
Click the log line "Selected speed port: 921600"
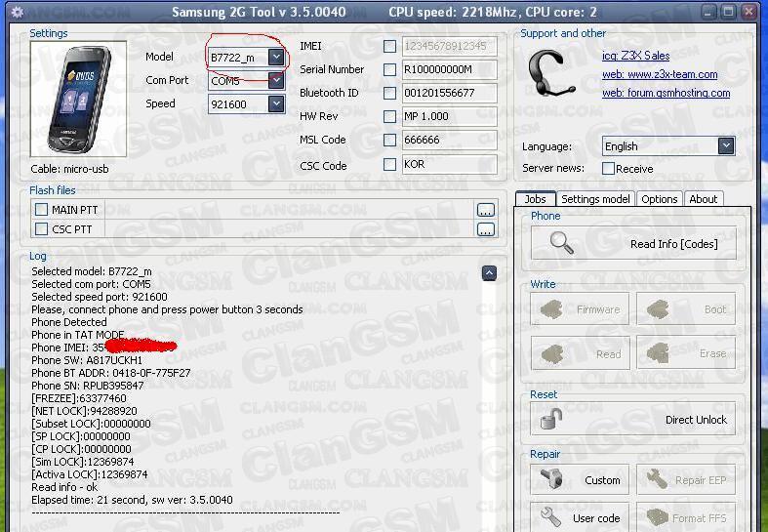[x=100, y=297]
